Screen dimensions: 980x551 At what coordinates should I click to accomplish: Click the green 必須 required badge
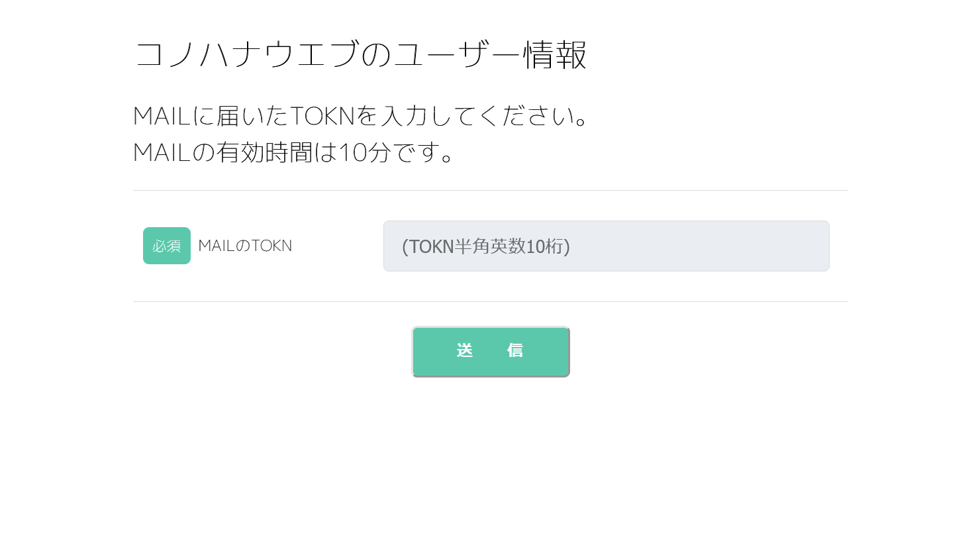pyautogui.click(x=167, y=246)
